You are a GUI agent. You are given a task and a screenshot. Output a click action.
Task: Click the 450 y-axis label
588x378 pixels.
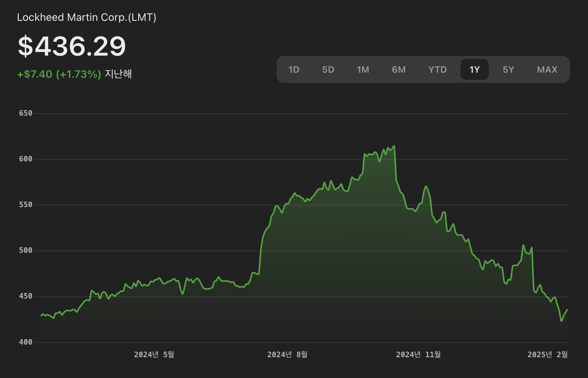click(x=26, y=296)
